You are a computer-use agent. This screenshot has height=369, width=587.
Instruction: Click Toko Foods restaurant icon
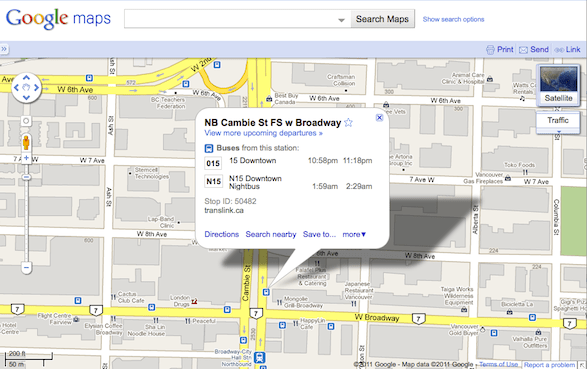coord(525,172)
